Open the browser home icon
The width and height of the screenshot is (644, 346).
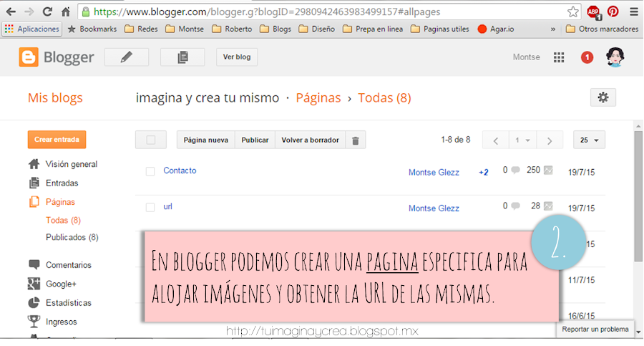[x=66, y=11]
